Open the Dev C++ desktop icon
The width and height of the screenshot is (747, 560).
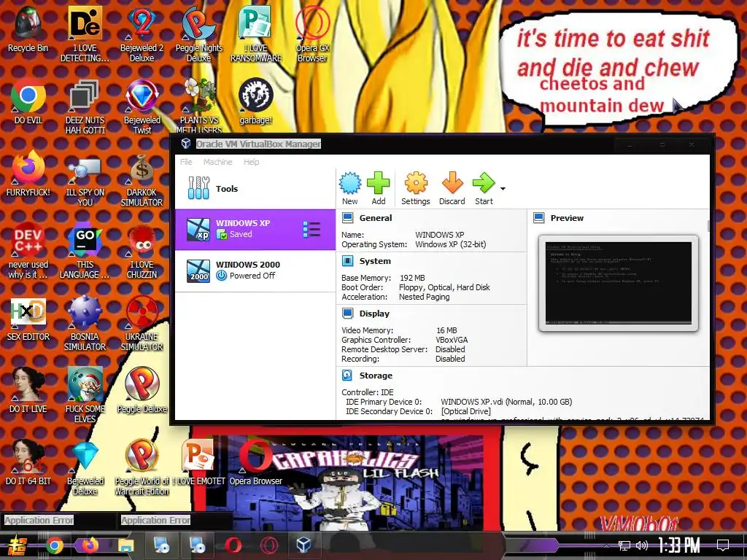coord(28,251)
